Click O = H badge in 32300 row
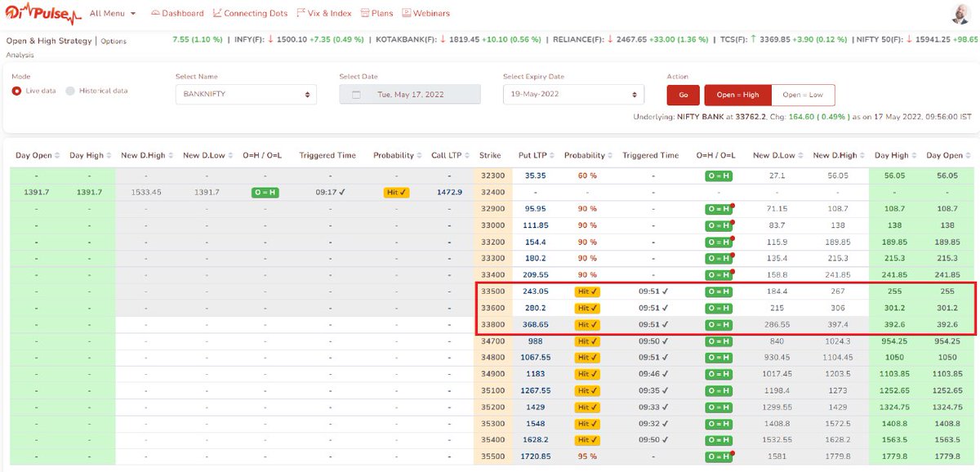The width and height of the screenshot is (980, 472). [719, 176]
